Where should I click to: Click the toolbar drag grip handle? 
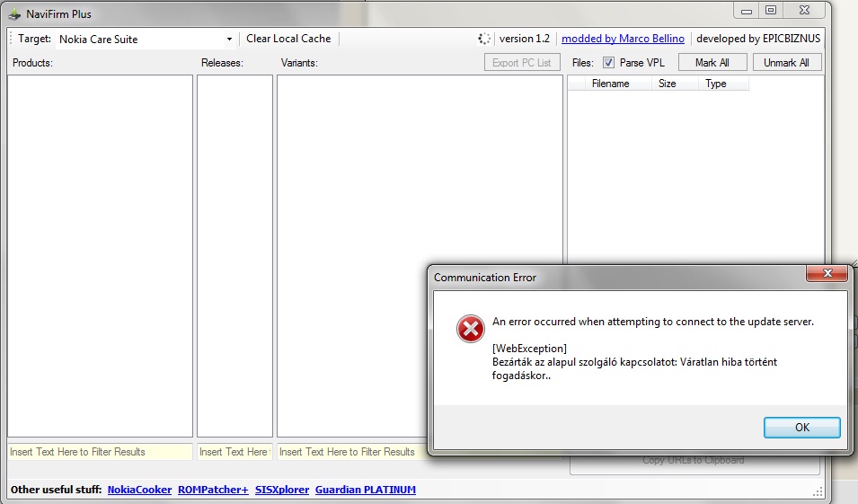pos(11,39)
